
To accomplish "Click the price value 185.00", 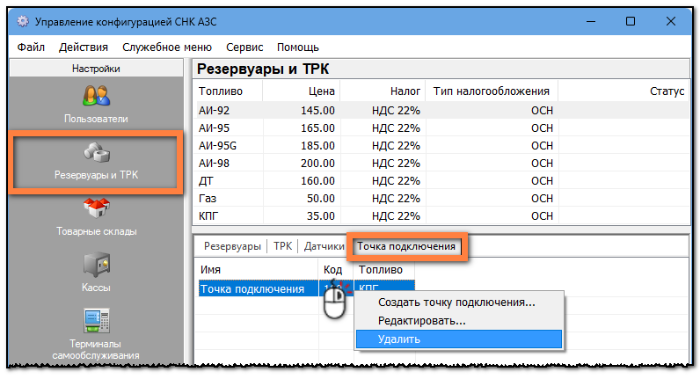I will point(317,146).
